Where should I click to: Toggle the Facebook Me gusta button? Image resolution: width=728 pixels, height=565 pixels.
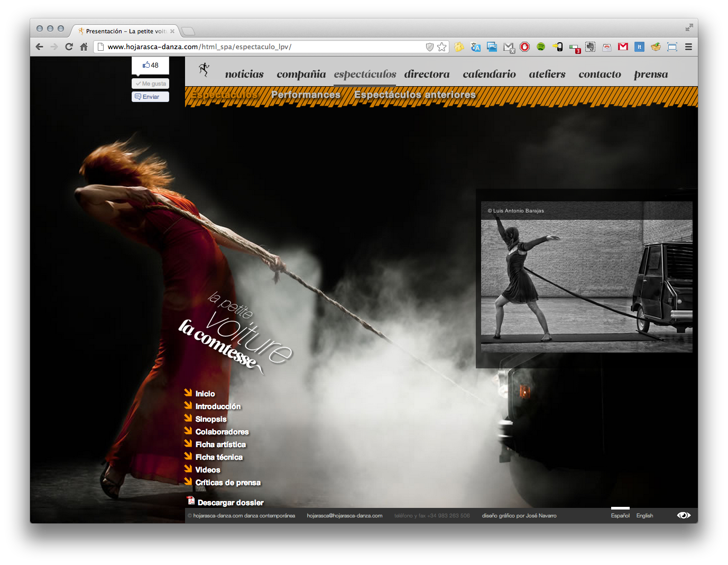click(151, 84)
